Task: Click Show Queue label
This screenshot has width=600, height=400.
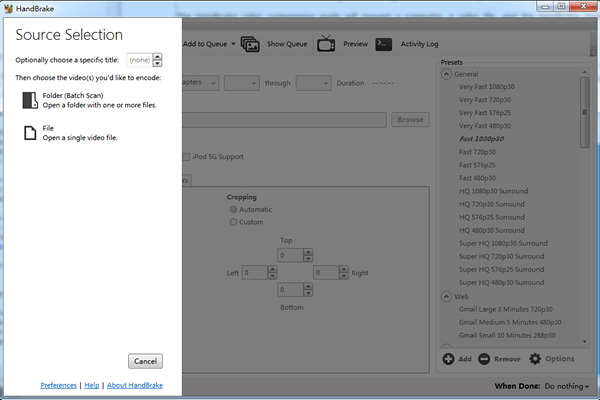Action: (287, 44)
